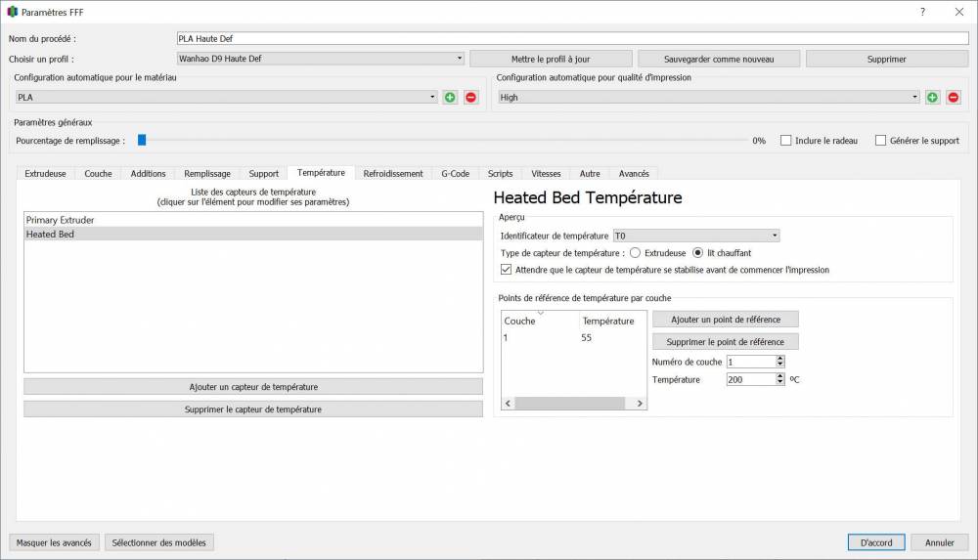Viewport: 978px width, 560px height.
Task: Click Ajouter un point de référence
Action: 726,320
